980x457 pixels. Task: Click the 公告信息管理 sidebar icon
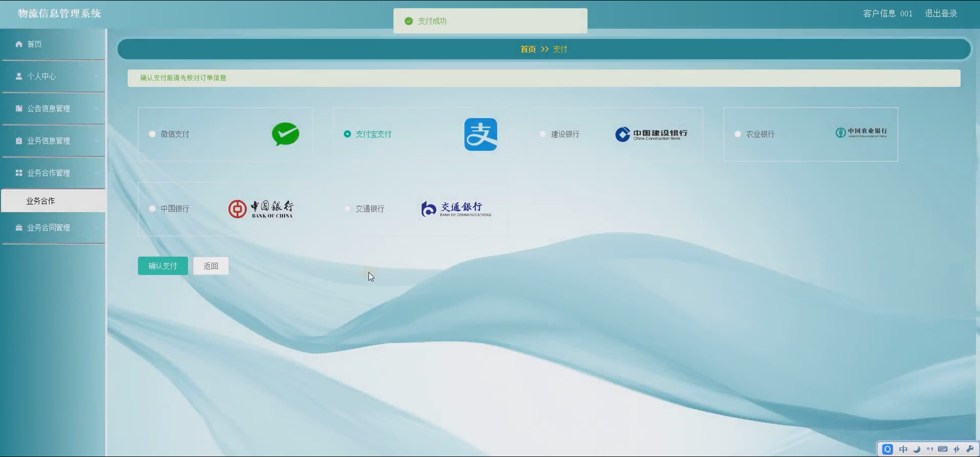point(19,109)
